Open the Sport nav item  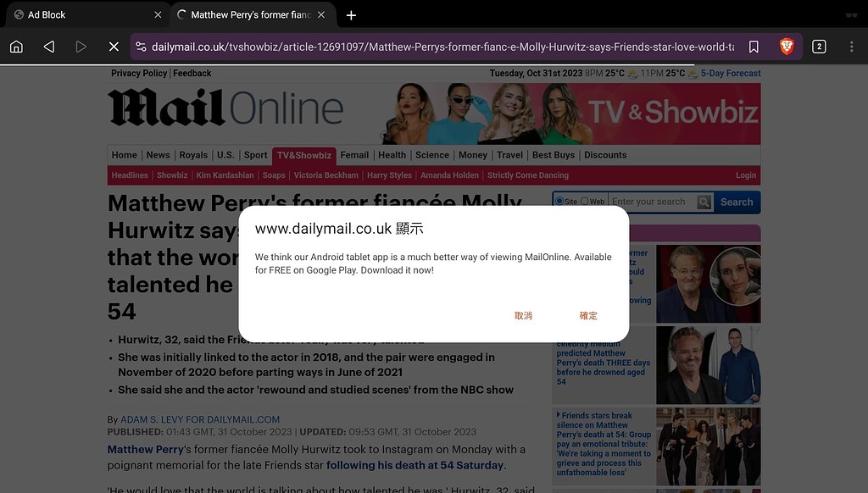[x=255, y=155]
